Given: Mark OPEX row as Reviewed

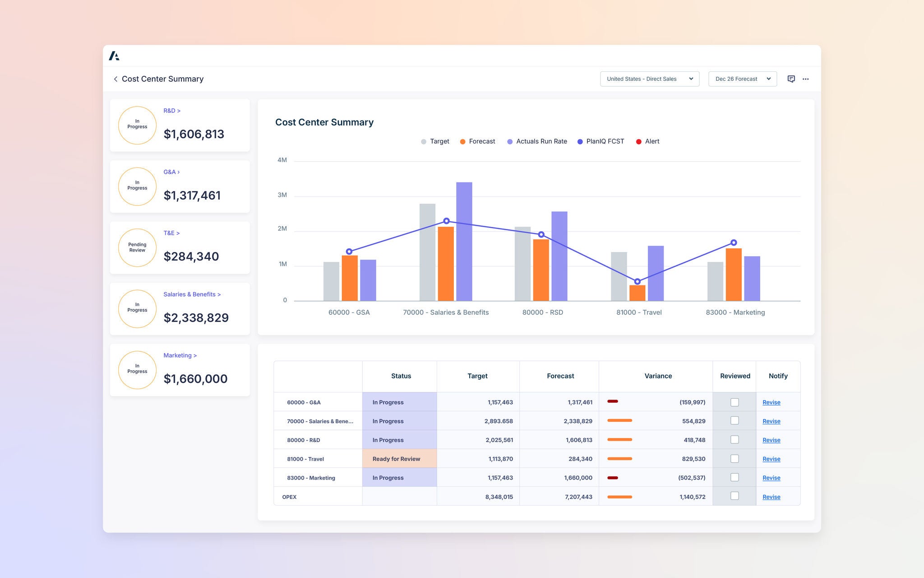Looking at the screenshot, I should tap(735, 496).
